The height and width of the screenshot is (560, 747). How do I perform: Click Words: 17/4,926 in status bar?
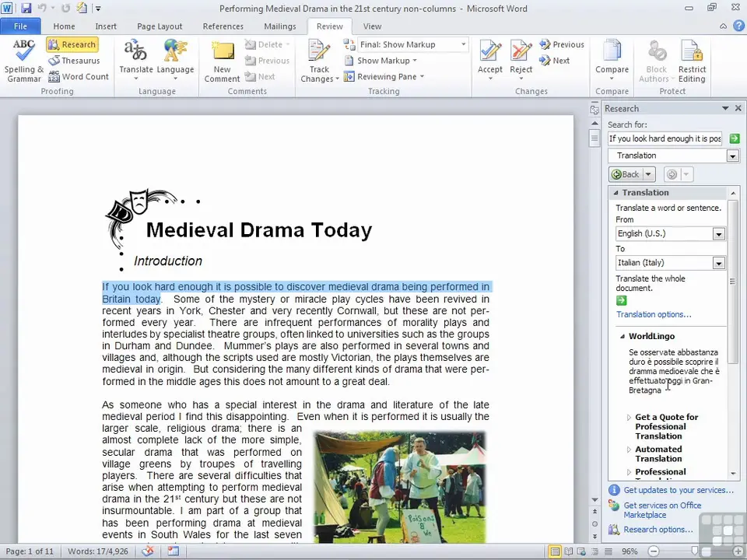[x=98, y=551]
